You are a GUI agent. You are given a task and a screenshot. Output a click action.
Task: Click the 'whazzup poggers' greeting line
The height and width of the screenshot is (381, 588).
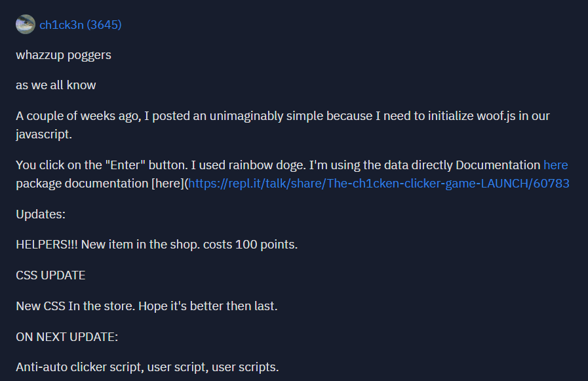pos(64,55)
